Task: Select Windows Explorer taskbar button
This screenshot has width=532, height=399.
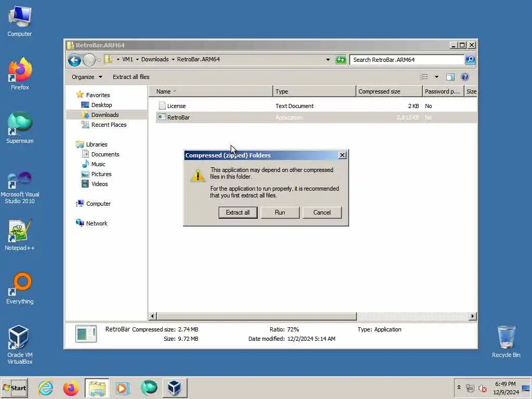Action: coord(97,388)
